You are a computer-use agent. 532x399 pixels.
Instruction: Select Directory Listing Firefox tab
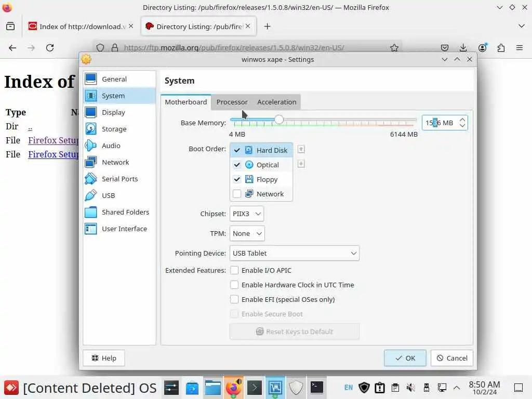(x=198, y=26)
